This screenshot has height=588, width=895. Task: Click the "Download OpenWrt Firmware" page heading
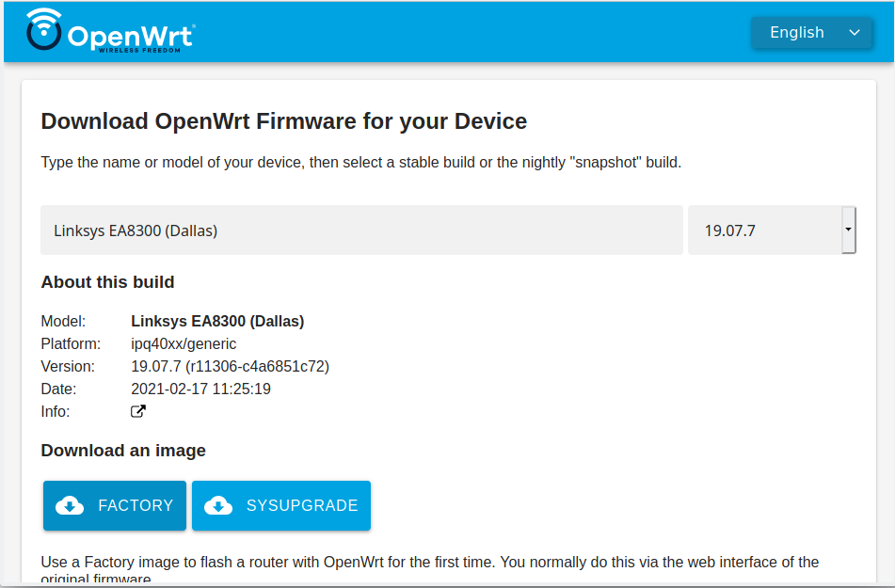click(x=284, y=121)
